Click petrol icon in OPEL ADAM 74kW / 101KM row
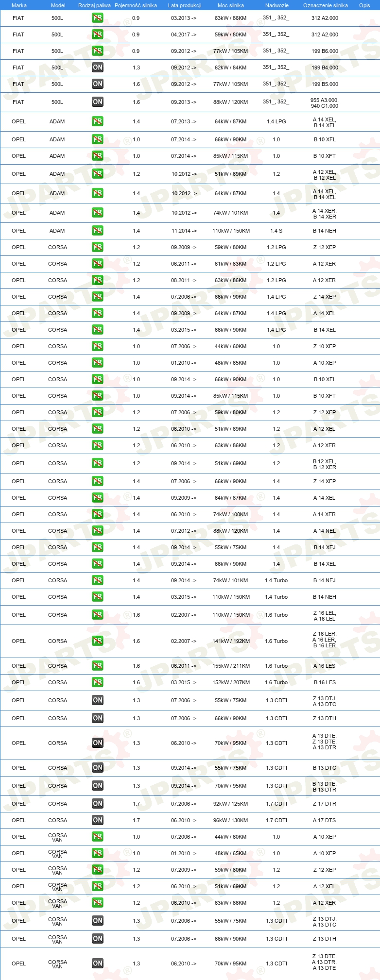This screenshot has width=380, height=980. (98, 213)
